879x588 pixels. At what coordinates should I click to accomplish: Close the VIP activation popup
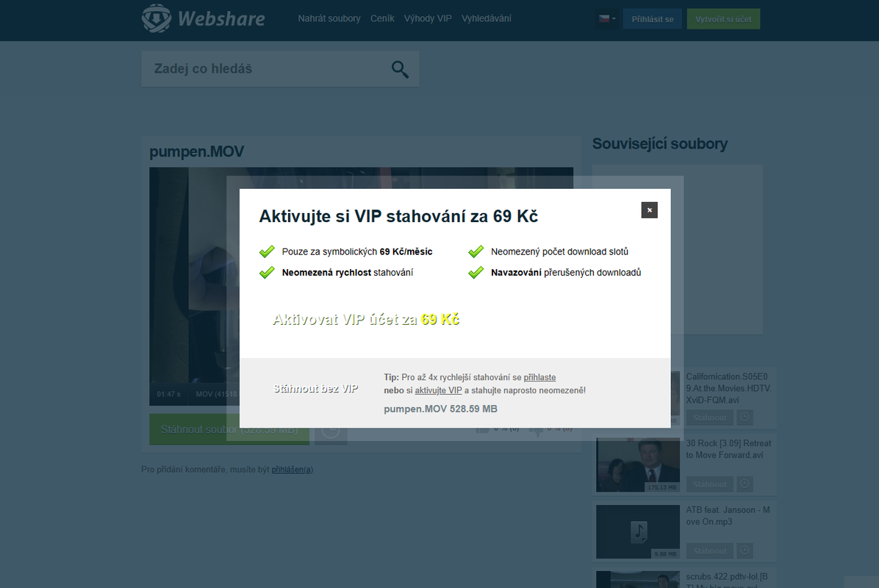(649, 210)
